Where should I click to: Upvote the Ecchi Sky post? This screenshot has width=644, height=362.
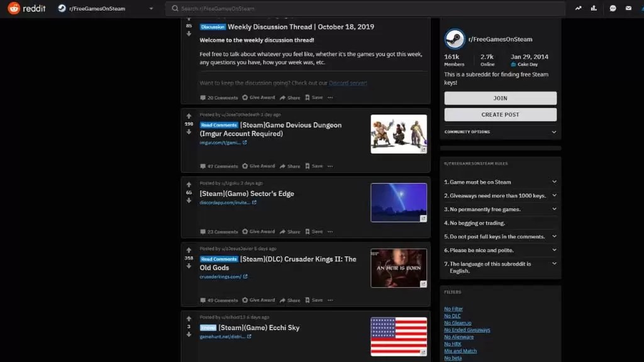pyautogui.click(x=189, y=319)
